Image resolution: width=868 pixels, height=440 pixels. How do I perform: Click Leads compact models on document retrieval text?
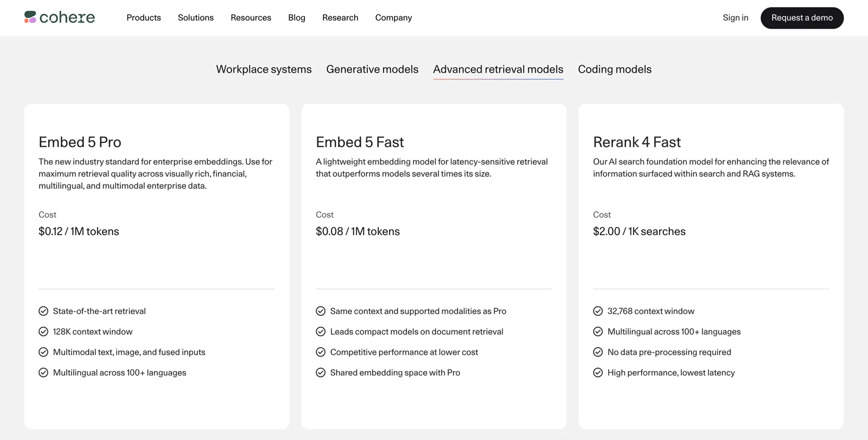tap(417, 331)
